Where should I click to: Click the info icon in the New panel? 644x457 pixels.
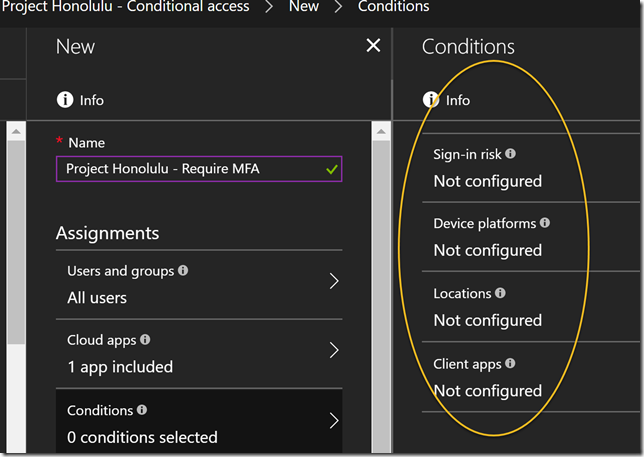(65, 100)
